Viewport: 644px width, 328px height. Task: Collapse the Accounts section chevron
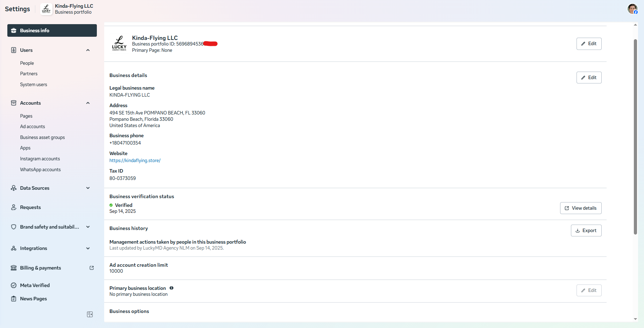(x=88, y=103)
